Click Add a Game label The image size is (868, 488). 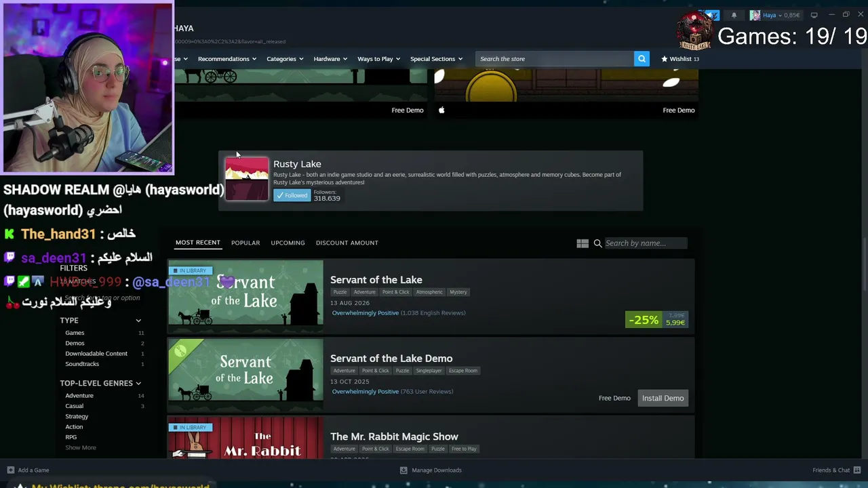coord(33,470)
